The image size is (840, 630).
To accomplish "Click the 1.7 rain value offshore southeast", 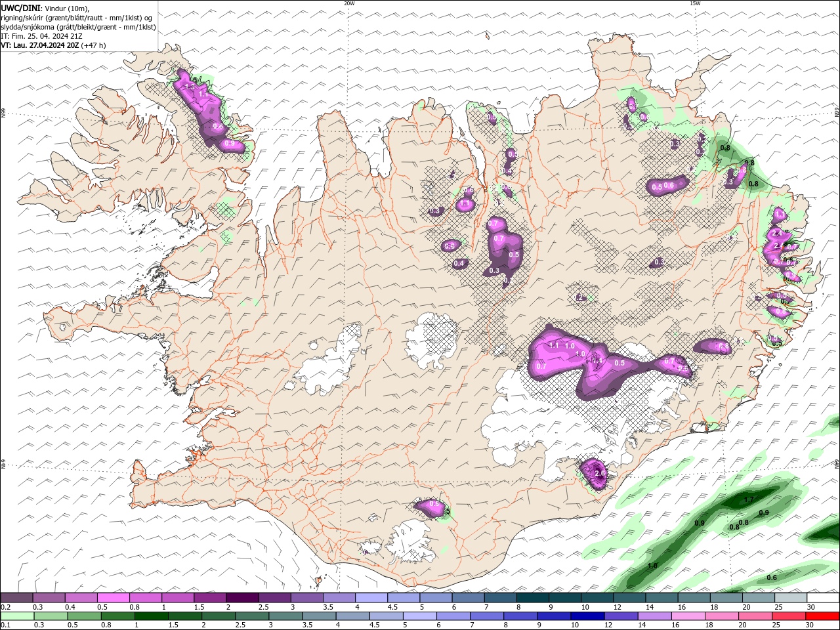I will [x=749, y=500].
